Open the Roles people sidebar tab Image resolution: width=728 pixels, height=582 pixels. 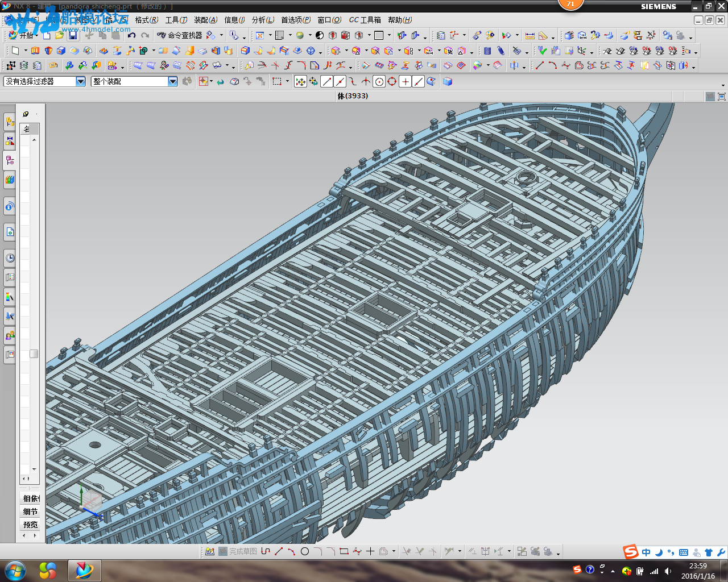click(x=10, y=336)
